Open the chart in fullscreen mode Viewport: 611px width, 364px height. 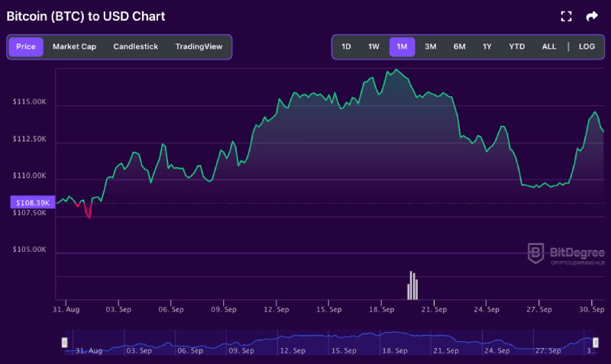coord(566,16)
